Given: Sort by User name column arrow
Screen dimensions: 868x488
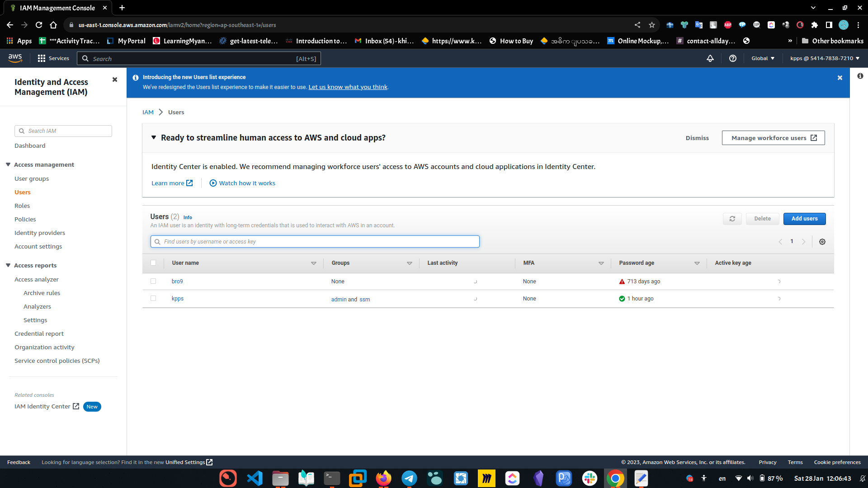Looking at the screenshot, I should click(314, 263).
